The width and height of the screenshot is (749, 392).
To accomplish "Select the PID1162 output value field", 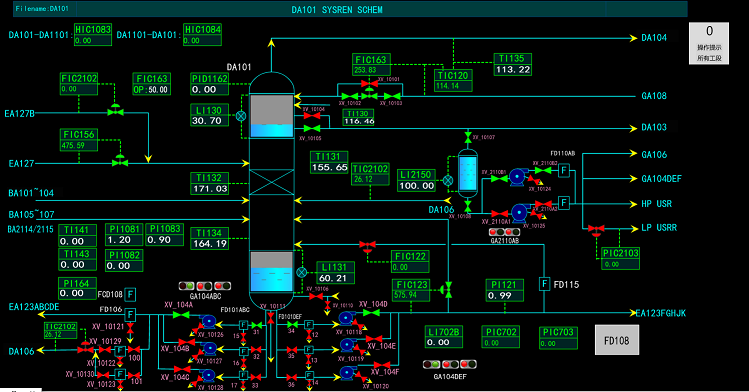I will (x=209, y=89).
